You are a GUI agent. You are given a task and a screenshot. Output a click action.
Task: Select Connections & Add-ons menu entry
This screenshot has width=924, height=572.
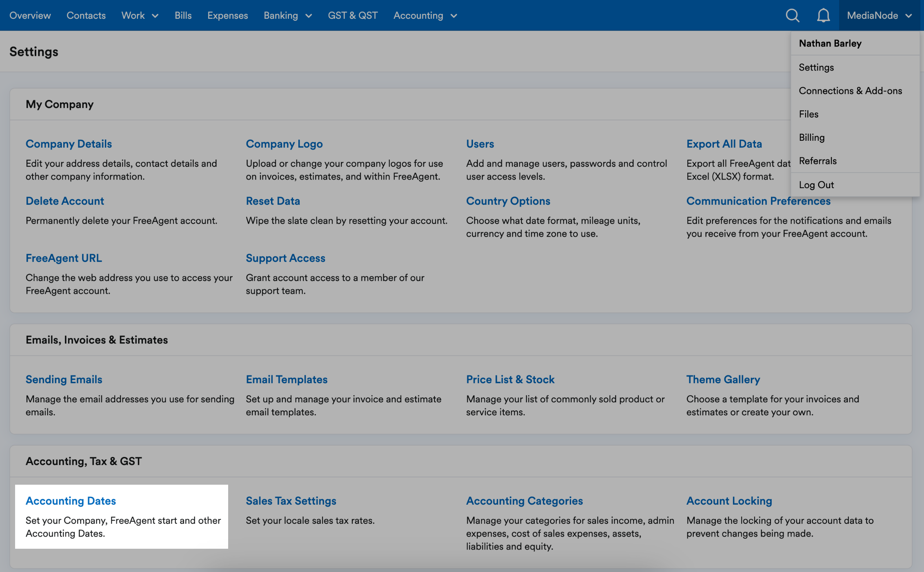coord(851,91)
